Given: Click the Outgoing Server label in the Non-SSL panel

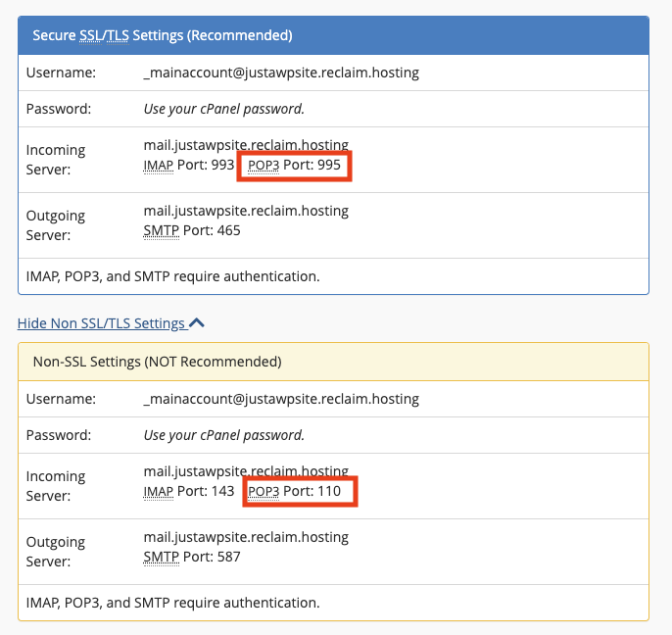Looking at the screenshot, I should tap(56, 552).
